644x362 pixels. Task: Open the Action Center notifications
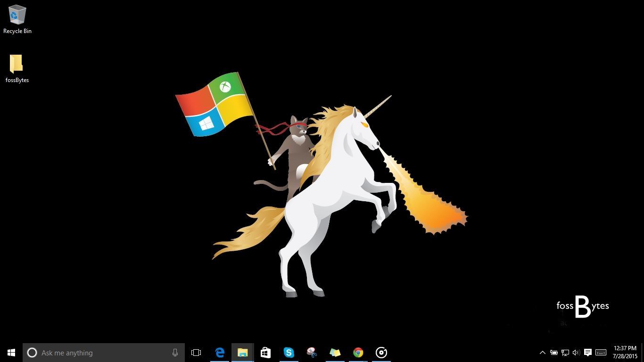coord(587,353)
